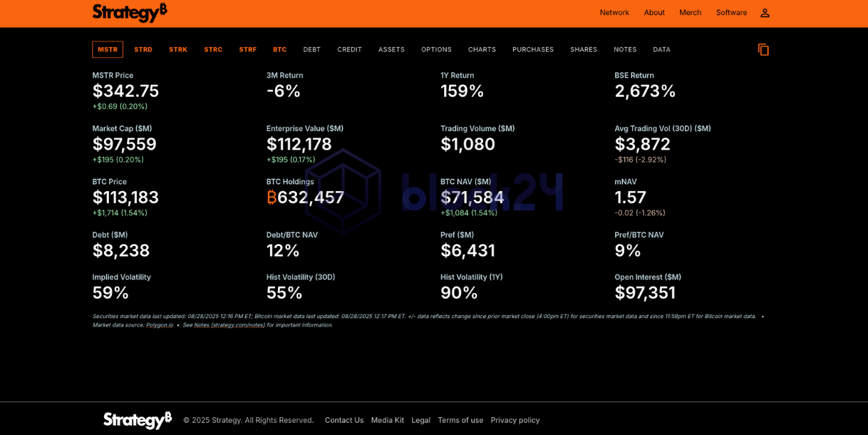Viewport: 868px width, 435px height.
Task: Open the Merch menu item
Action: [x=690, y=12]
